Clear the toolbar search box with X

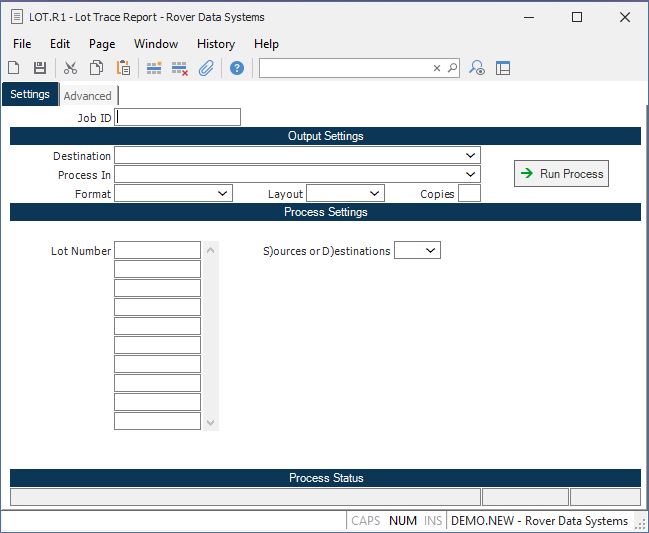436,68
